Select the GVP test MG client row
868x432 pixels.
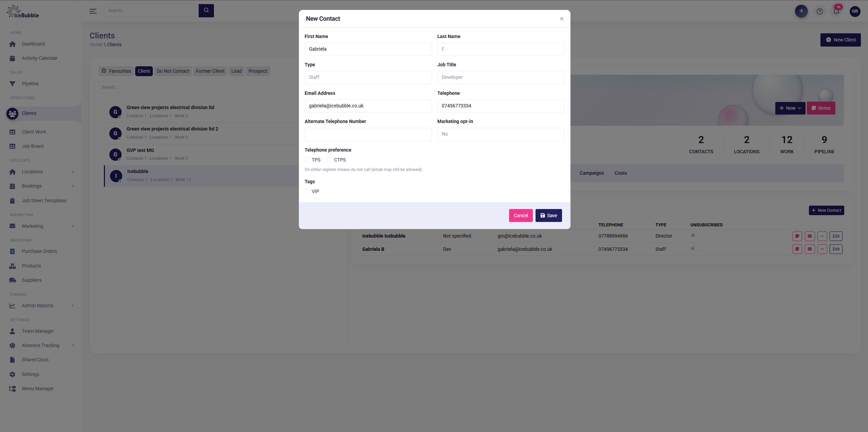click(x=202, y=155)
